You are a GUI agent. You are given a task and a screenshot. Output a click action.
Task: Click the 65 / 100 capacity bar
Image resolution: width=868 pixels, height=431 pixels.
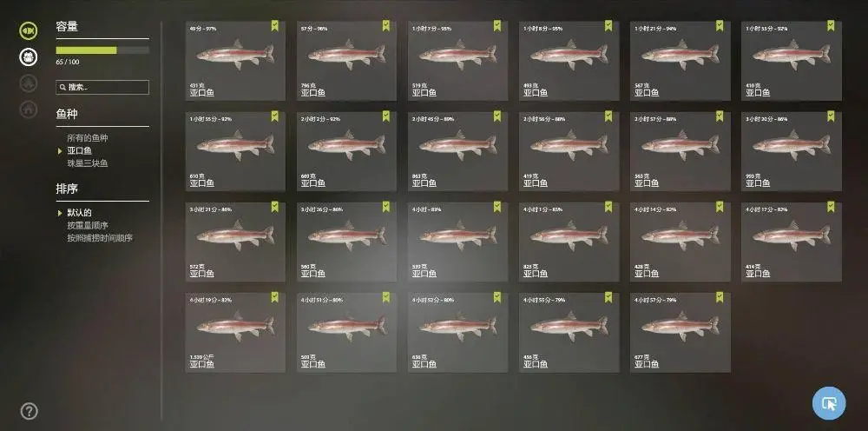102,50
